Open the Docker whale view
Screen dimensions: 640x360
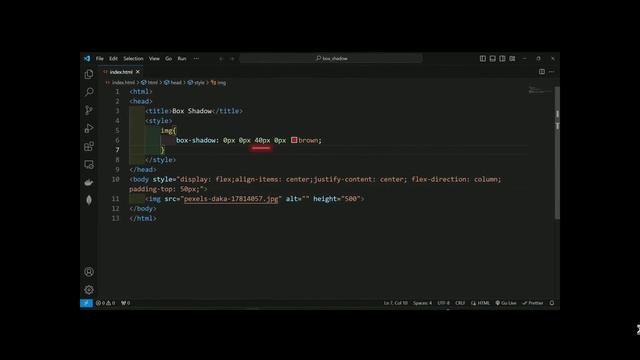pyautogui.click(x=89, y=182)
